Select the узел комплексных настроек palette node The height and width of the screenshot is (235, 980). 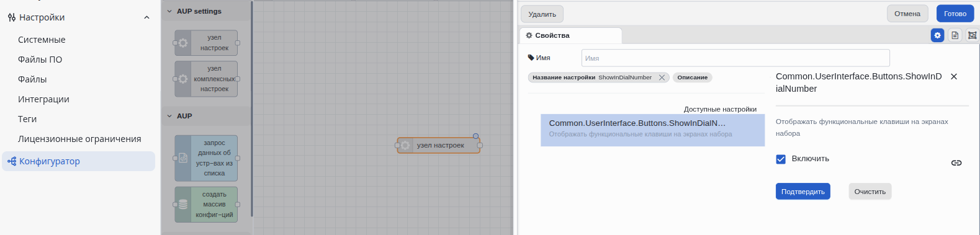coord(206,79)
